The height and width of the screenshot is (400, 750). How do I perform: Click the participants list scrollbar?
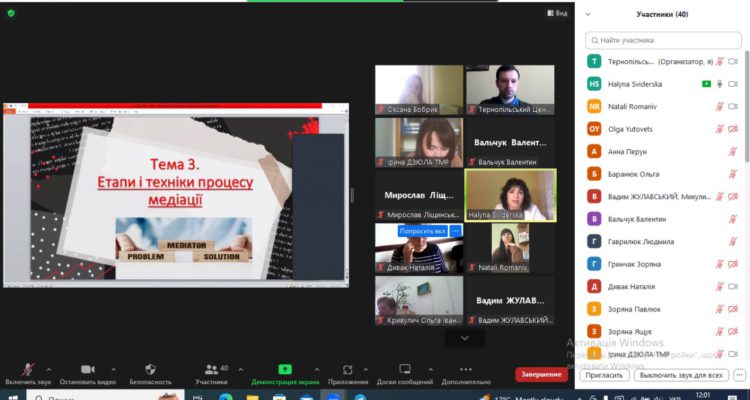pyautogui.click(x=747, y=105)
